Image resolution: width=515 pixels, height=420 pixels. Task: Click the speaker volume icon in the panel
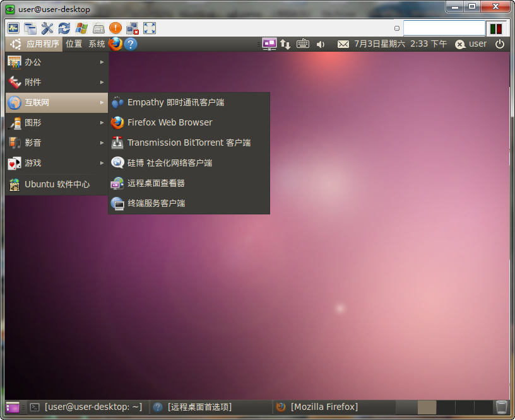point(321,44)
